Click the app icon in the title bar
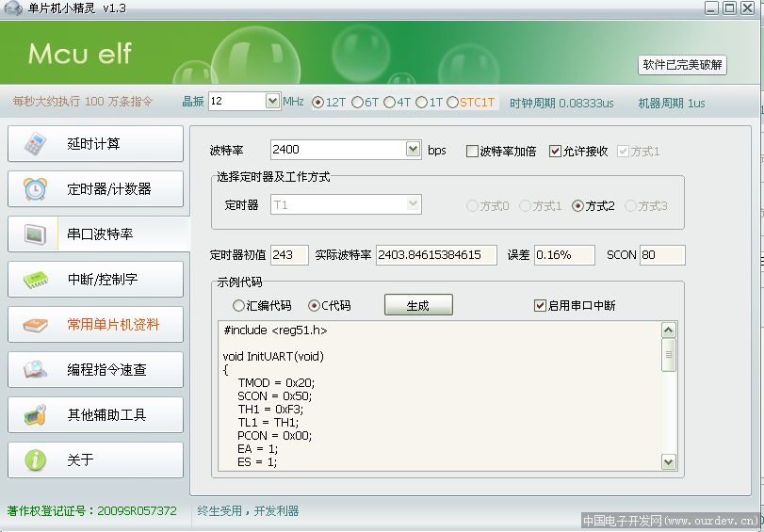The image size is (764, 532). (x=12, y=8)
